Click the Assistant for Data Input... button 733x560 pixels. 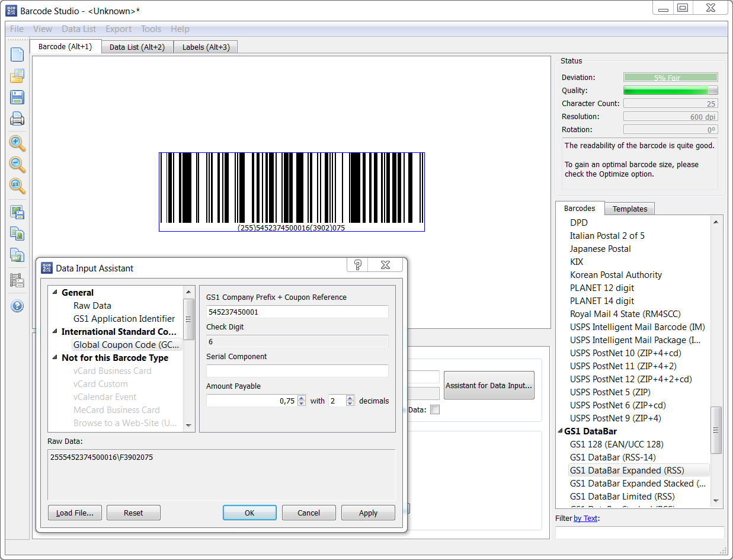[489, 386]
